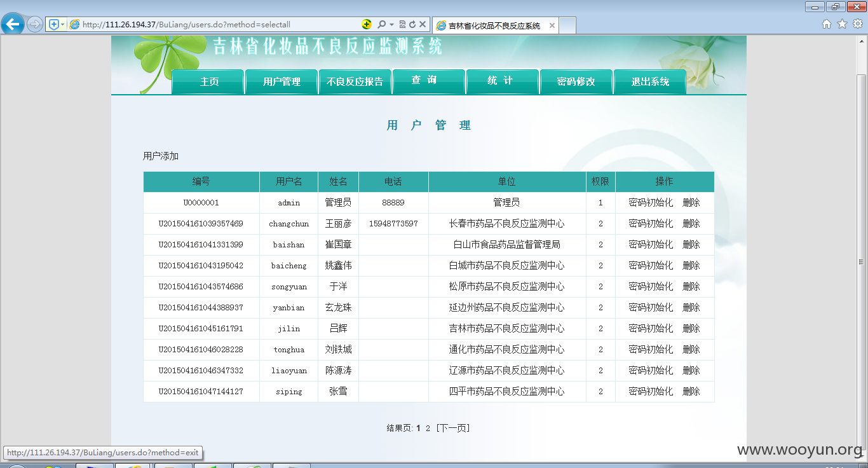Screen dimensions: 868x468
Task: Click the 编号 column header
Action: (201, 182)
